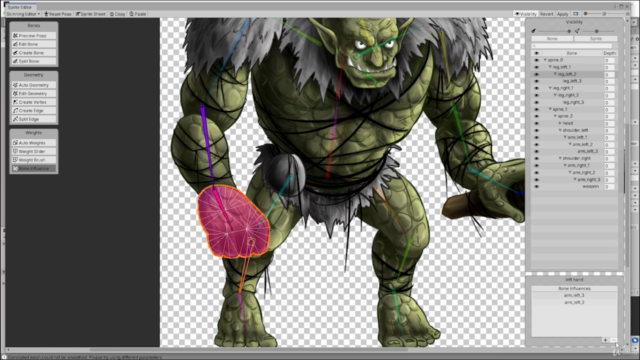Viewport: 640px width, 360px height.
Task: Hide the arm_right_1 bone
Action: [536, 165]
